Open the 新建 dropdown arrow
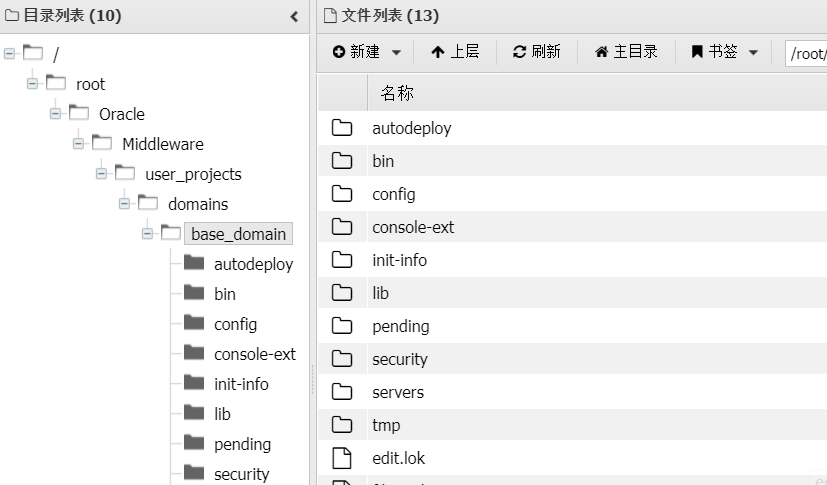Viewport: 827px width, 485px height. click(x=396, y=52)
